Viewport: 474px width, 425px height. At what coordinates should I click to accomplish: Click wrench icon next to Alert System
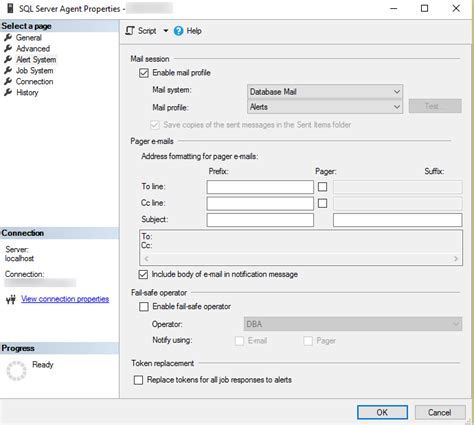click(x=8, y=59)
